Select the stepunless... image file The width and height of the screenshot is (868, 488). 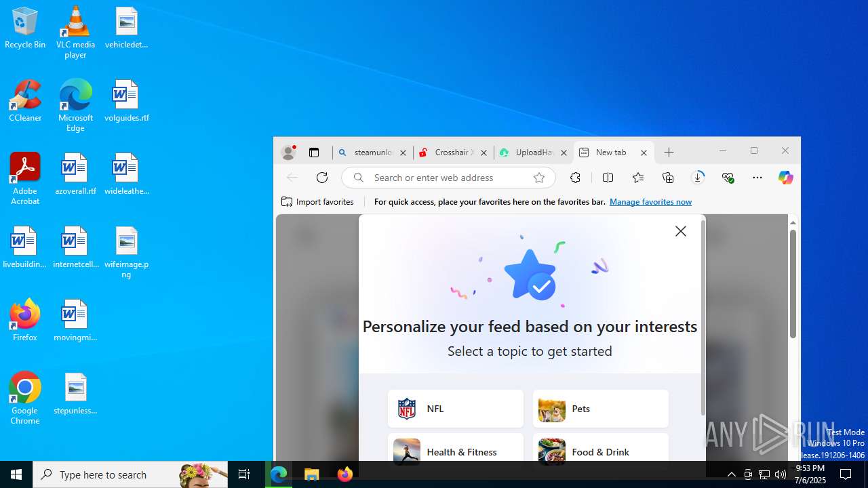[75, 394]
